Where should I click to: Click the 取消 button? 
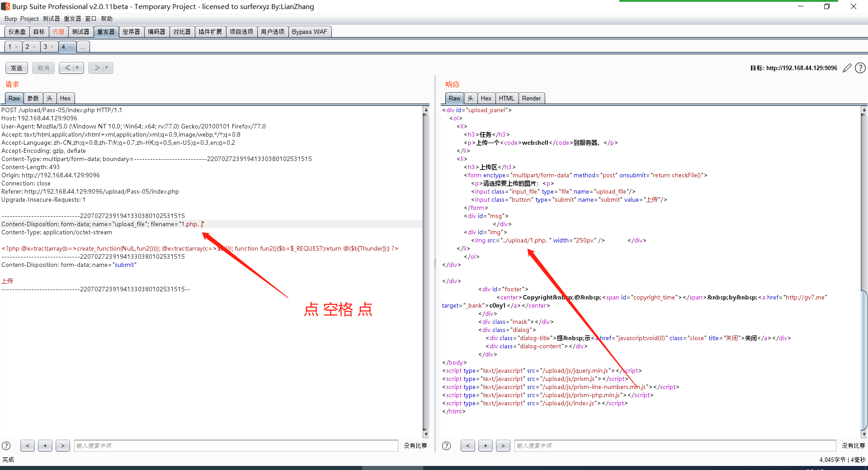tap(43, 68)
